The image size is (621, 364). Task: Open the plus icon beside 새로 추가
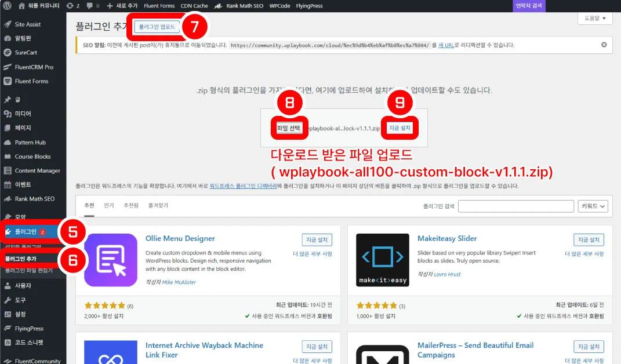coord(110,6)
